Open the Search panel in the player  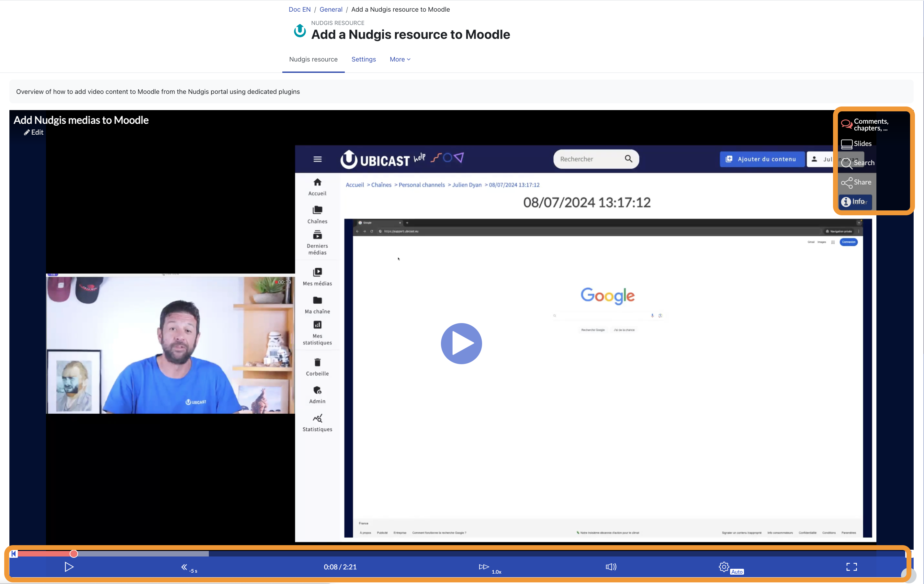click(858, 163)
